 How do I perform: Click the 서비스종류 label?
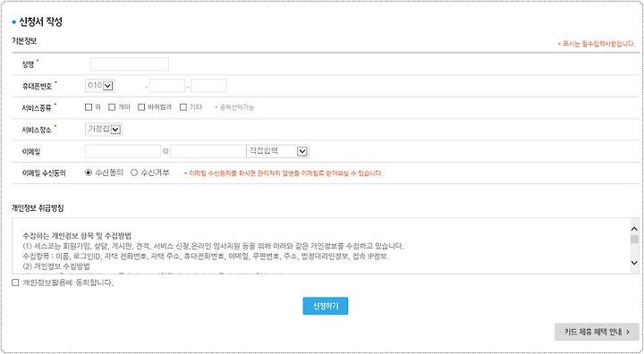tap(37, 107)
